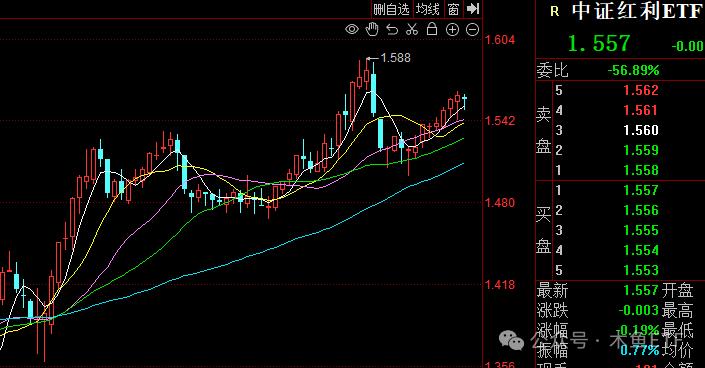Click the undo arrow icon
The width and height of the screenshot is (705, 368).
coord(392,30)
